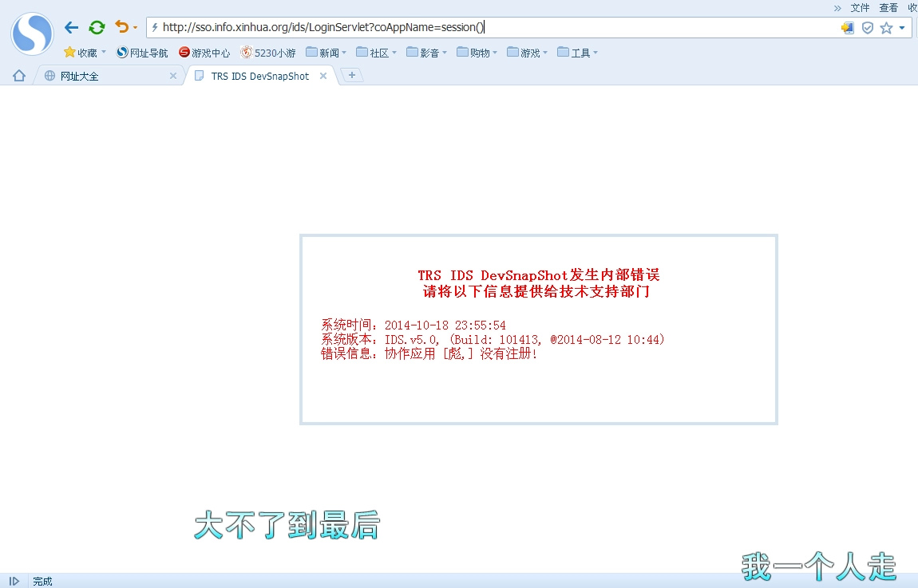Click the heading 'TRS IDS DevSnapShot发生内部错误'
Image resolution: width=918 pixels, height=588 pixels.
pos(539,275)
